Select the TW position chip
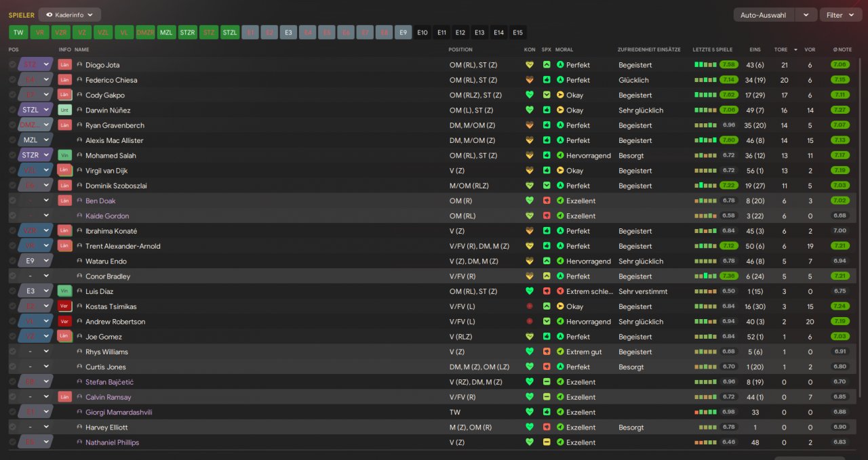This screenshot has height=460, width=868. point(18,32)
